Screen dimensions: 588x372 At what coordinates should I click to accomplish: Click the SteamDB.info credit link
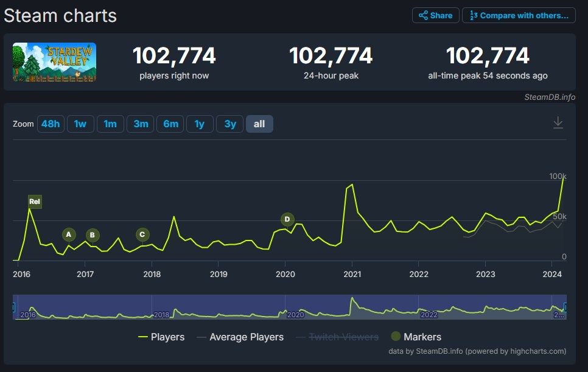[x=550, y=97]
